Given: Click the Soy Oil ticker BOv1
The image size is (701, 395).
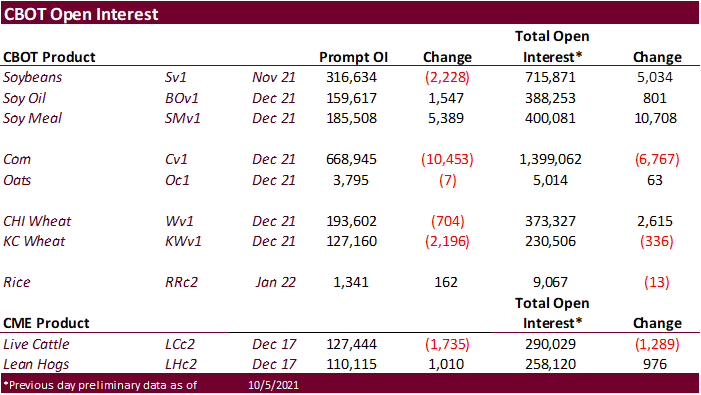Looking at the screenshot, I should point(182,98).
